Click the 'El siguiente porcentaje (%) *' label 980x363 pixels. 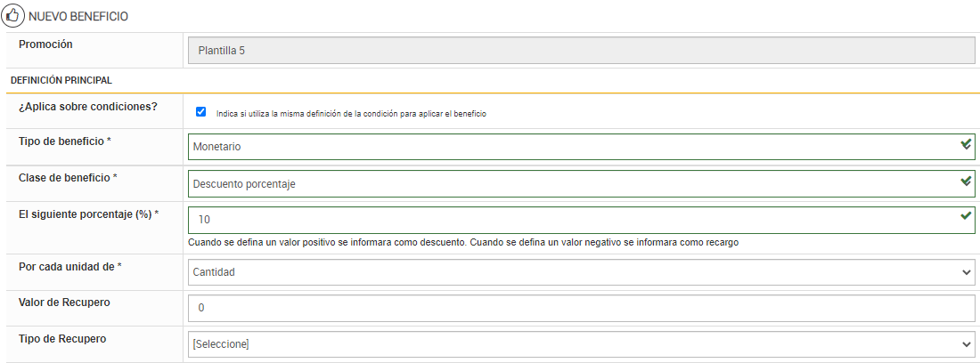[88, 214]
